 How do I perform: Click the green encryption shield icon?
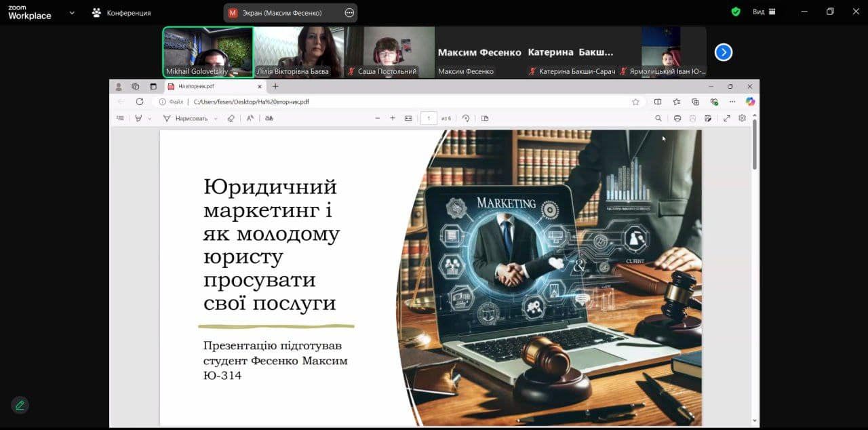(736, 12)
